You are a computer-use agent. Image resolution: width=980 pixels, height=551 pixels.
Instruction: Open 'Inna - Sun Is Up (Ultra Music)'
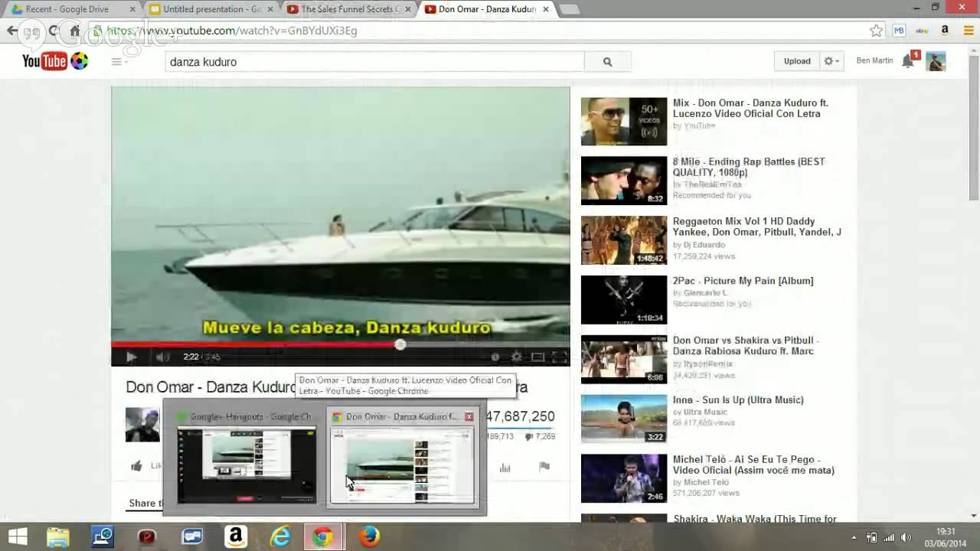click(738, 399)
